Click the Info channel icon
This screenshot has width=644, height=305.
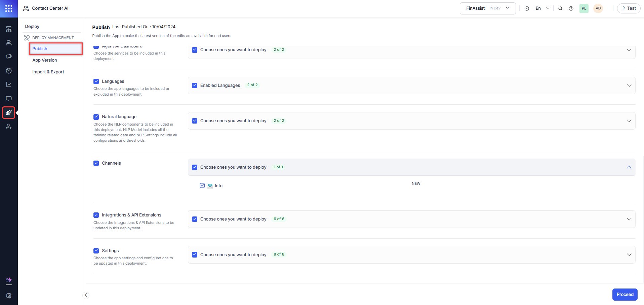click(210, 185)
